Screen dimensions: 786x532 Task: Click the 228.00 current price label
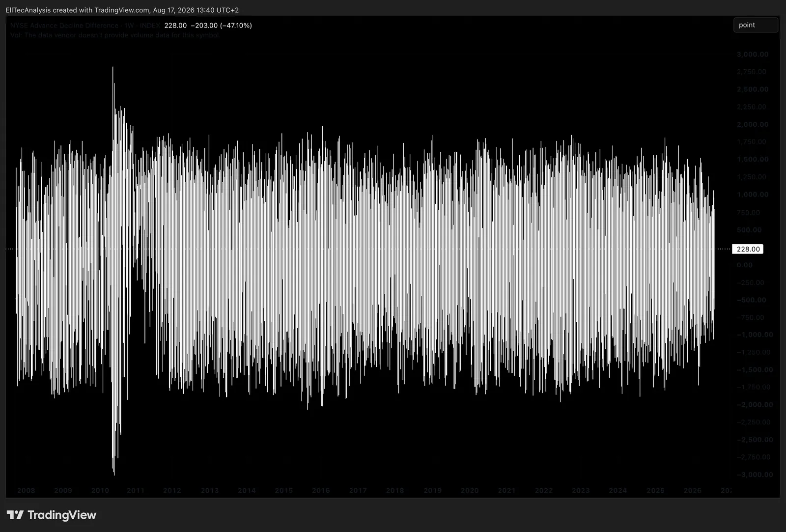coord(748,249)
